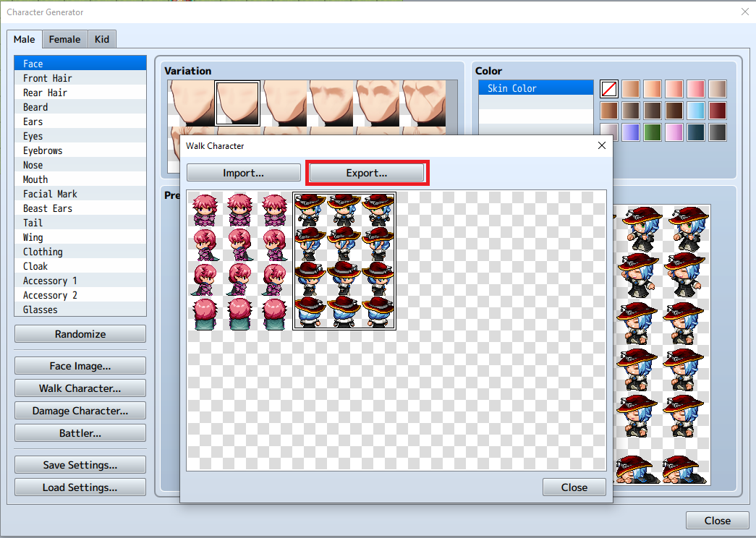Pick the dark red color swatch
Viewport: 756px width, 538px height.
718,111
